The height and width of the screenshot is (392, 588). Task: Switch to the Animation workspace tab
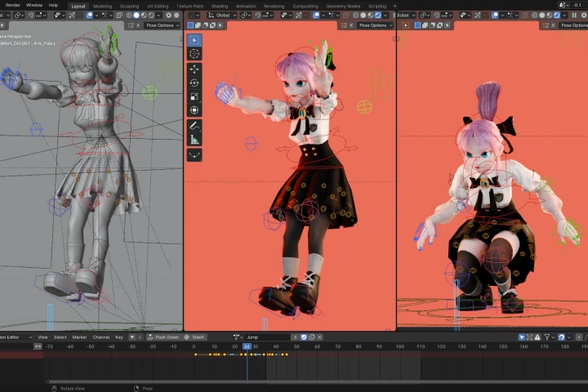tap(246, 7)
